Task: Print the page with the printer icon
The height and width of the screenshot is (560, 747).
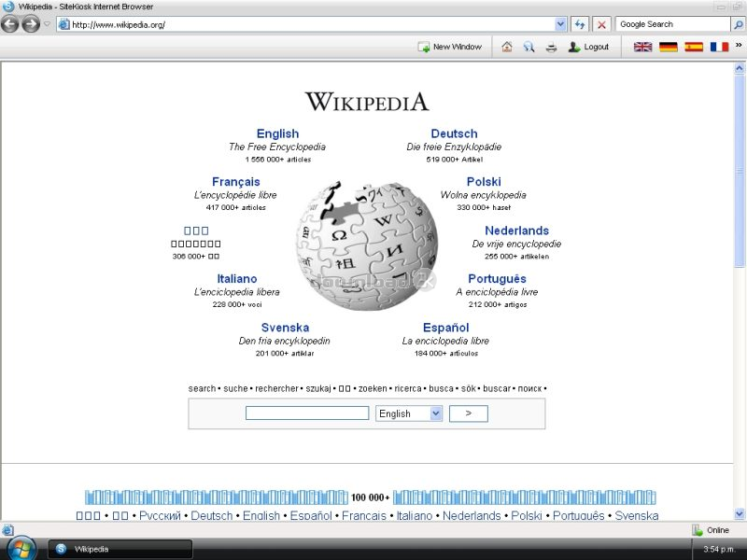Action: [x=551, y=48]
